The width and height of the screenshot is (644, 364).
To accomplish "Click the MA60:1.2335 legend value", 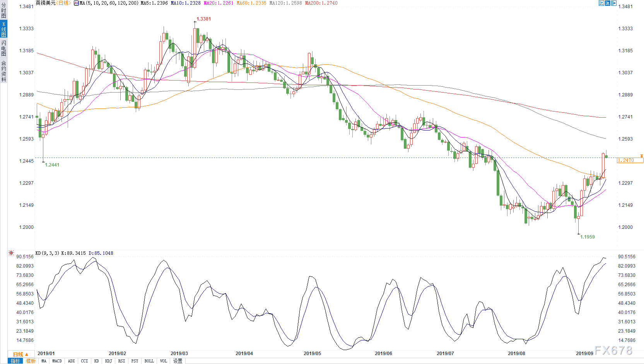I will pyautogui.click(x=251, y=3).
